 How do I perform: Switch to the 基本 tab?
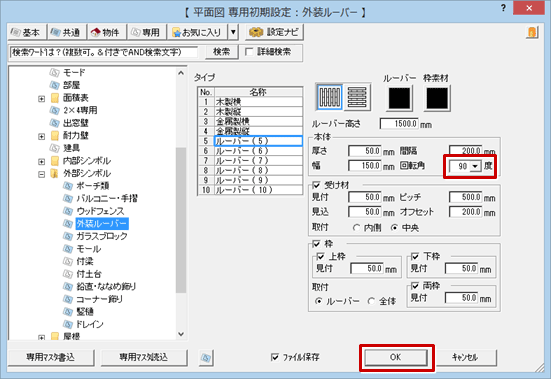pyautogui.click(x=26, y=32)
